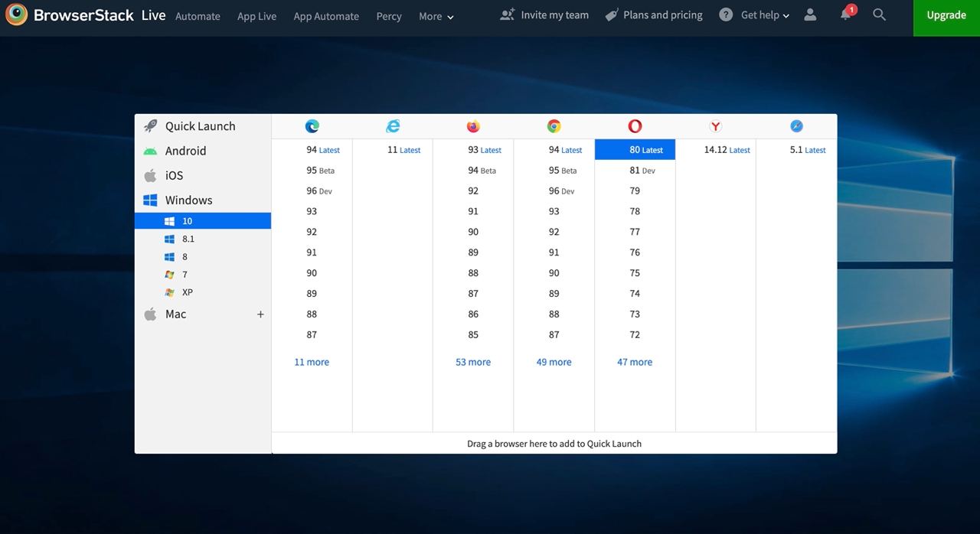Select the Chrome browser icon
980x534 pixels.
[x=554, y=126]
